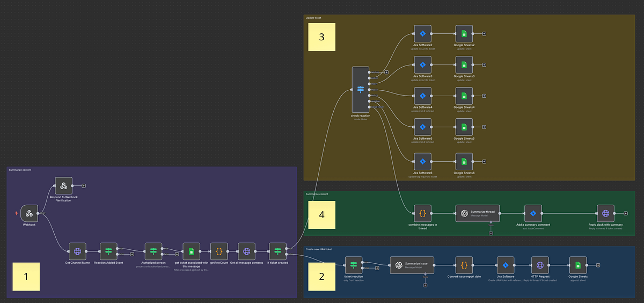The width and height of the screenshot is (644, 303).
Task: Select combine messages in thread node
Action: (423, 213)
